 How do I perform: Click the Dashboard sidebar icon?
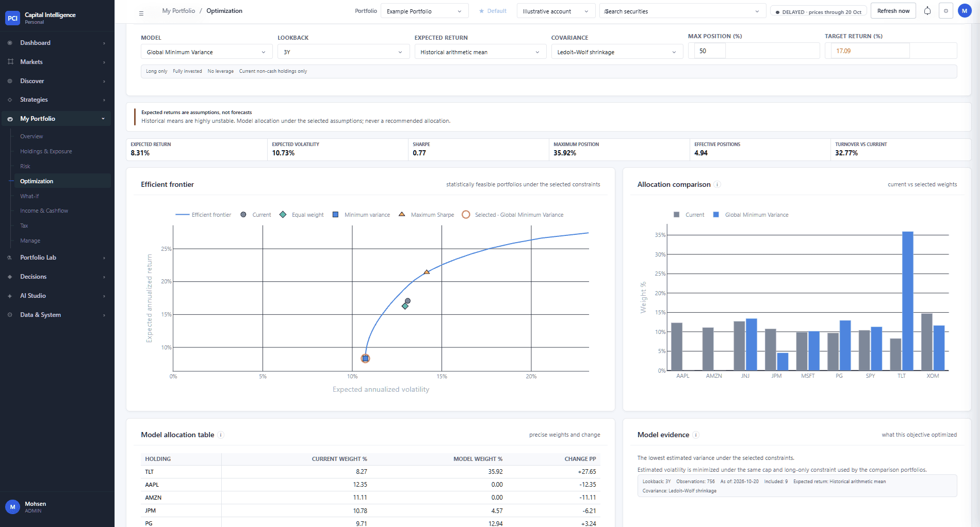pos(10,43)
